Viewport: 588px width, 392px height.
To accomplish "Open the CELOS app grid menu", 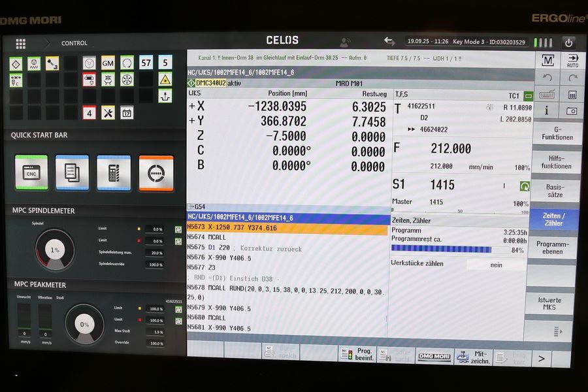I will point(21,44).
